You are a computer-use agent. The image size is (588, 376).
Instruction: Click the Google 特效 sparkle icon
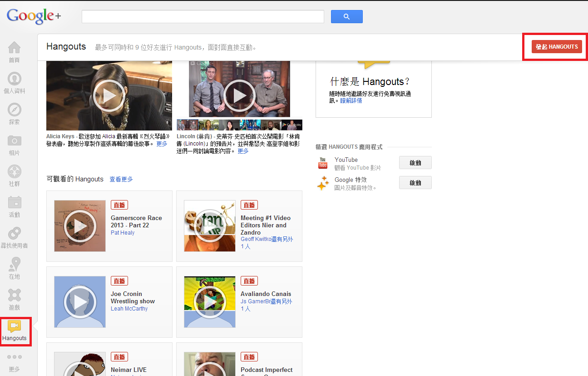(x=323, y=183)
